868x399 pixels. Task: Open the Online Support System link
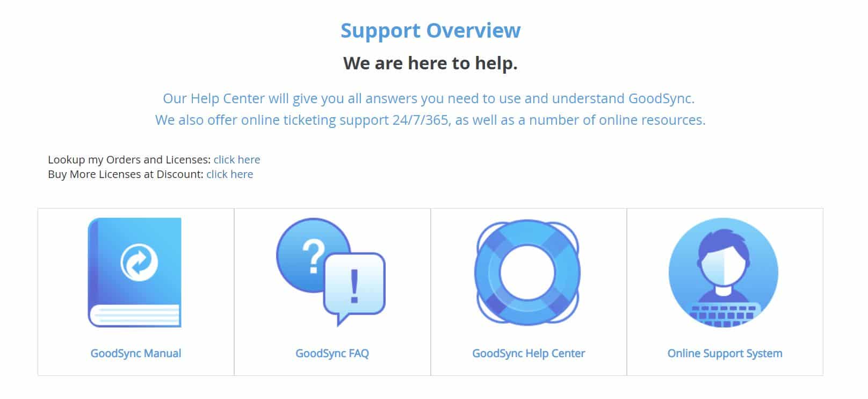pos(725,353)
